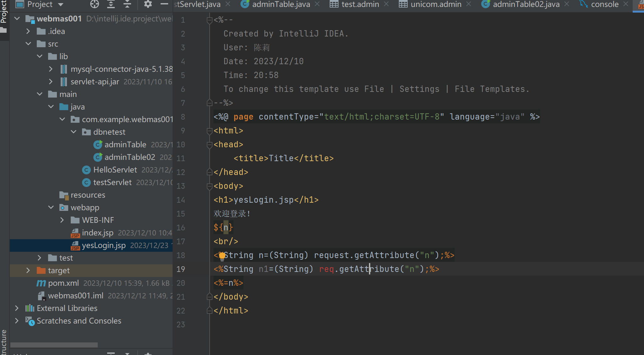Switch to the adminTable.java tab
Screen dimensions: 644x355
click(x=281, y=4)
